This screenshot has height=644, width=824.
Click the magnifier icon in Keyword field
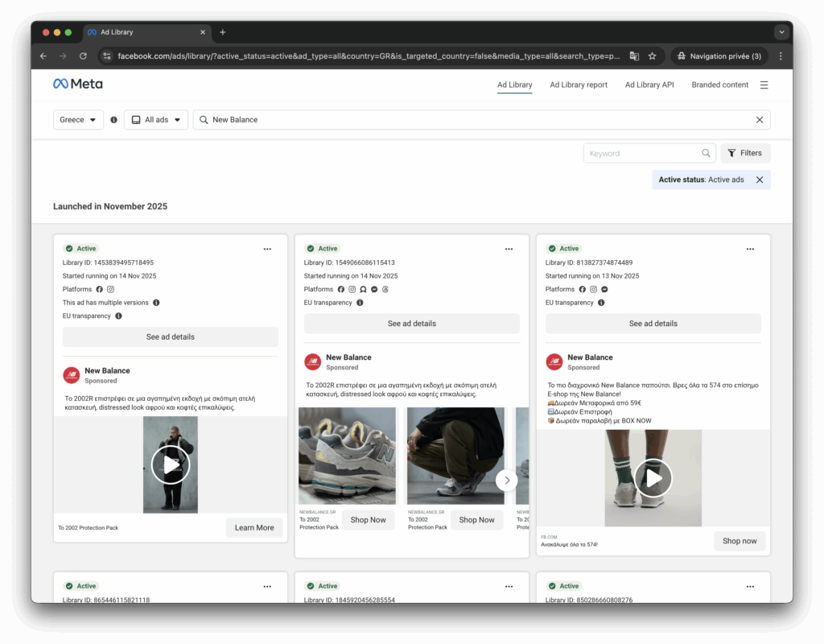click(x=706, y=153)
